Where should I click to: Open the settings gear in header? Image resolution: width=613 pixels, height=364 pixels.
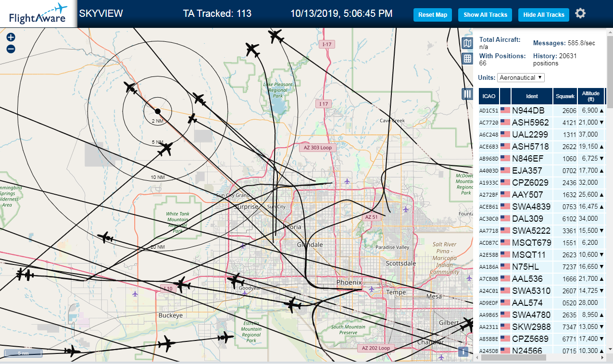click(x=580, y=13)
